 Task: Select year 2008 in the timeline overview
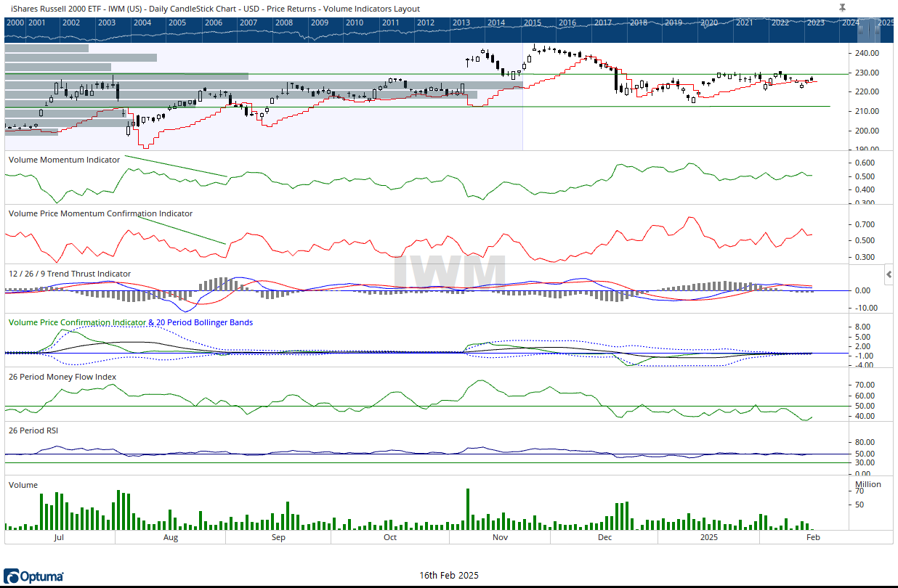(x=284, y=23)
